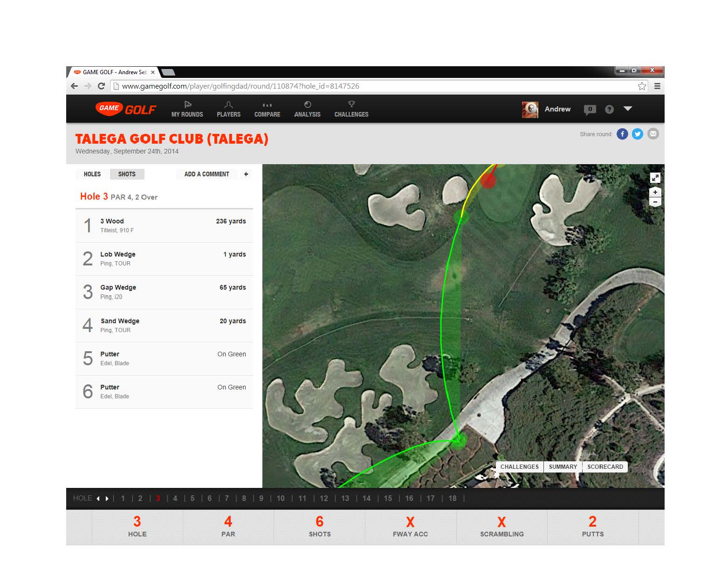Bookmark page with star icon

(642, 86)
